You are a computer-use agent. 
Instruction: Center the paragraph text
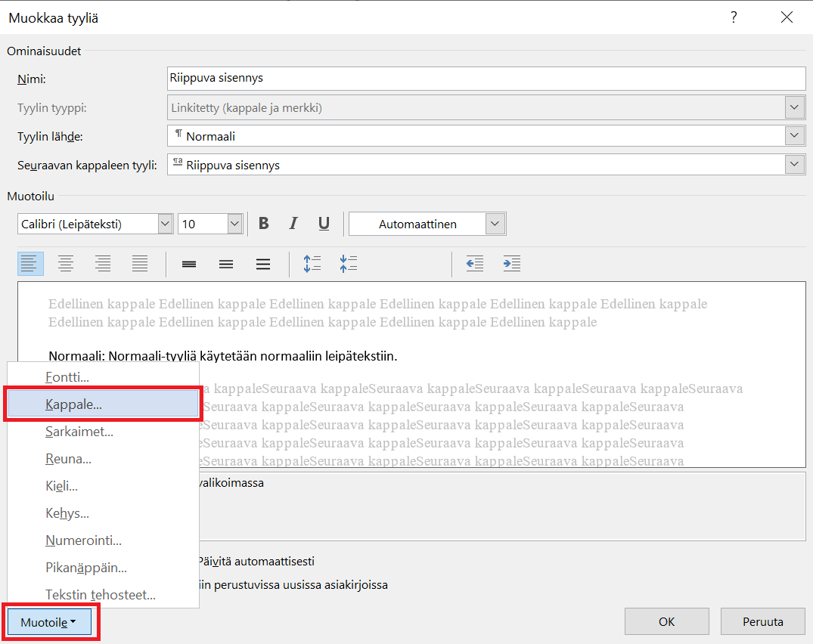(66, 264)
